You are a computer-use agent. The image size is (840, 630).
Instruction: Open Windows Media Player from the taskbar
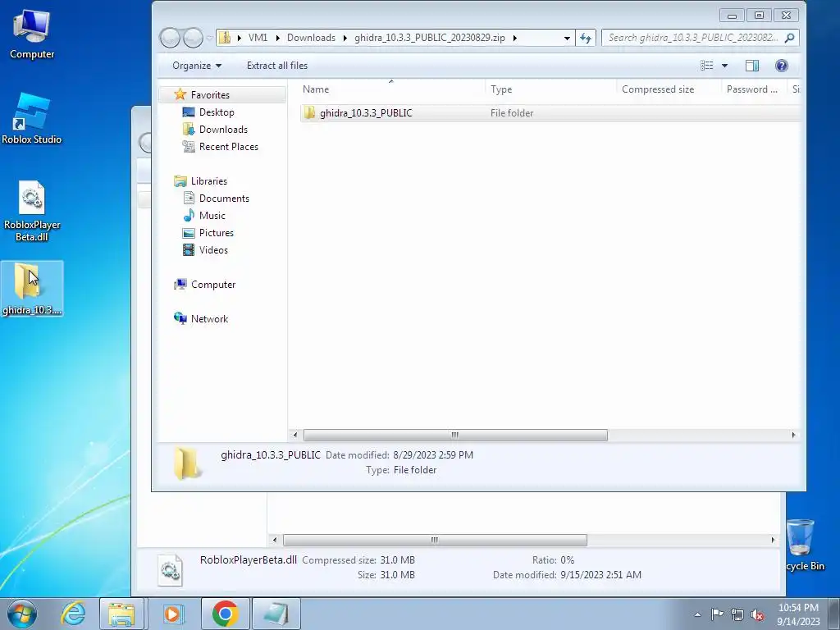(173, 614)
